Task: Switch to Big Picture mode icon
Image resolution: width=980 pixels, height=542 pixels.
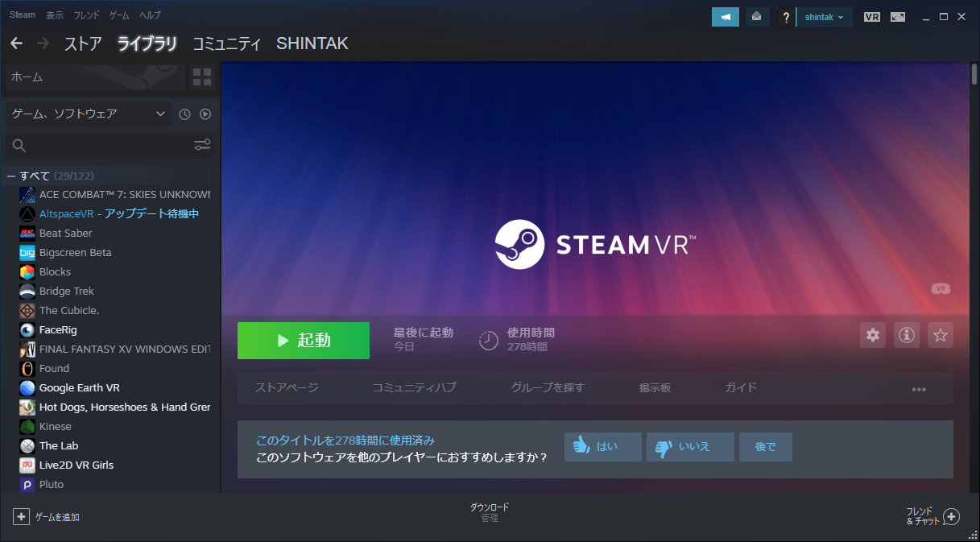Action: 898,17
